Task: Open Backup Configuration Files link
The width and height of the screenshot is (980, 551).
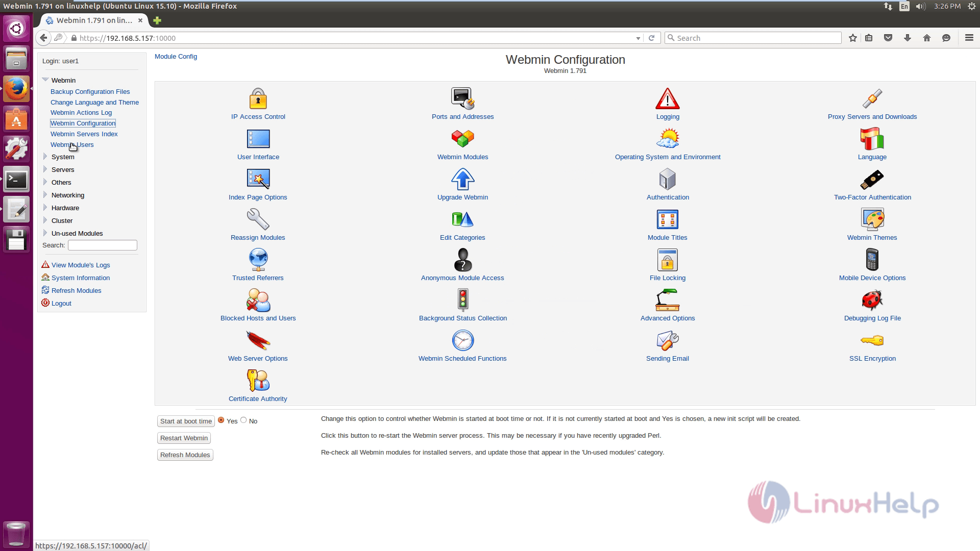Action: click(90, 92)
